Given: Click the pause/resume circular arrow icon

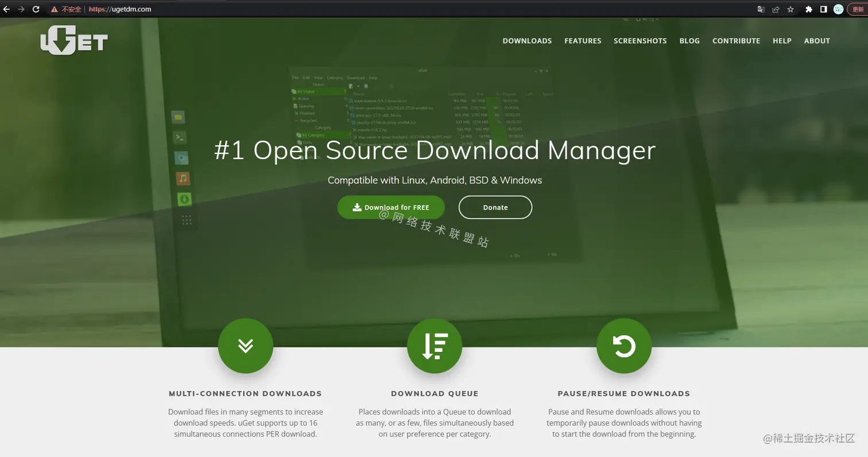Looking at the screenshot, I should [624, 346].
